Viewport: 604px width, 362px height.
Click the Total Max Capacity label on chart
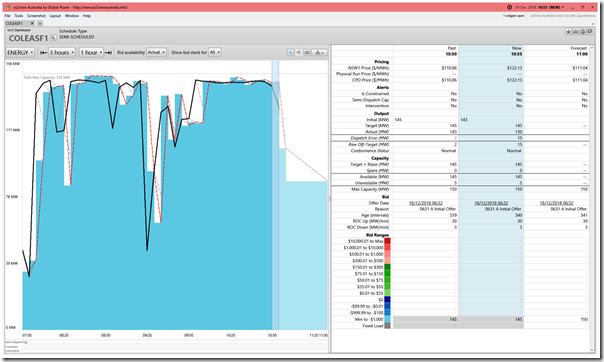[x=47, y=77]
